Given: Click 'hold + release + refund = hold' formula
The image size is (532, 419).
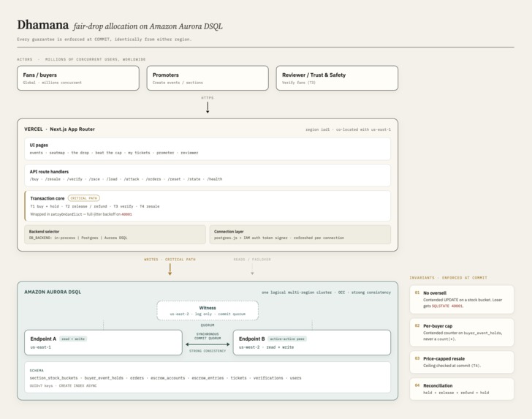Looking at the screenshot, I should click(x=456, y=393).
